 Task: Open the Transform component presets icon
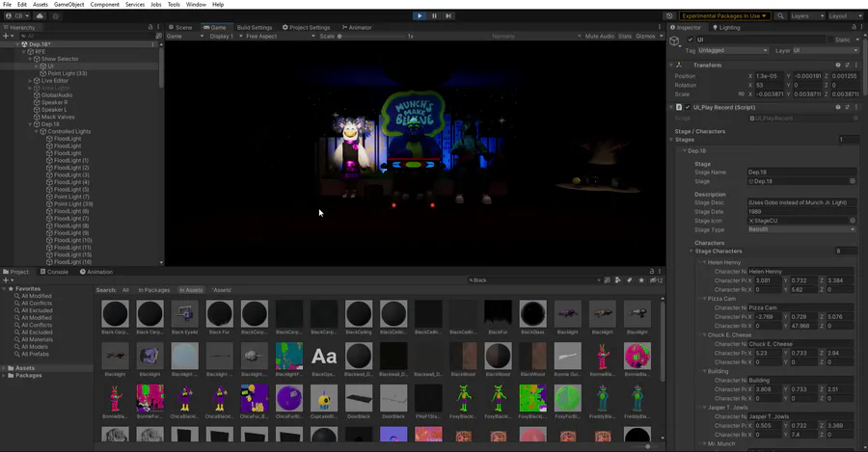(847, 66)
